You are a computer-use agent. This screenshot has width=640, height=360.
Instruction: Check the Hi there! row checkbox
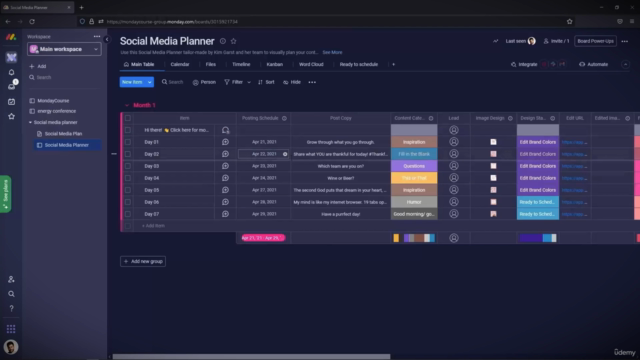(x=128, y=130)
